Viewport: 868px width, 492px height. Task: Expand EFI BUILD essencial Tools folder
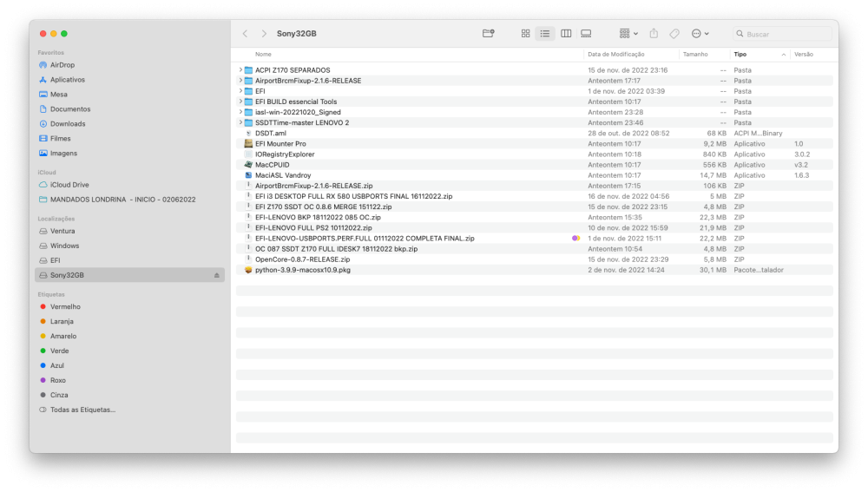click(x=240, y=102)
